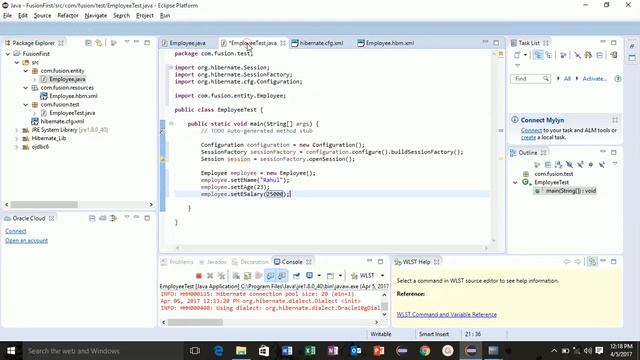Pin the Console view

(297, 276)
